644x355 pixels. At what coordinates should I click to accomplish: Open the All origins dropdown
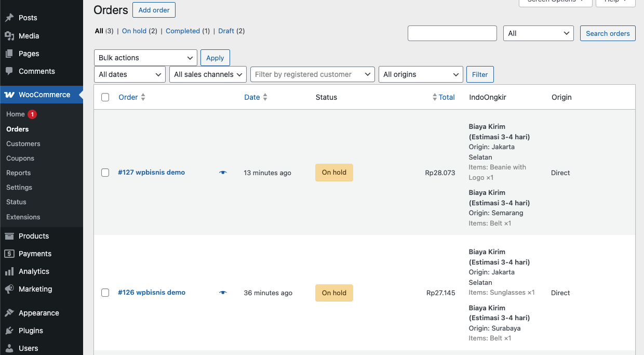coord(421,74)
